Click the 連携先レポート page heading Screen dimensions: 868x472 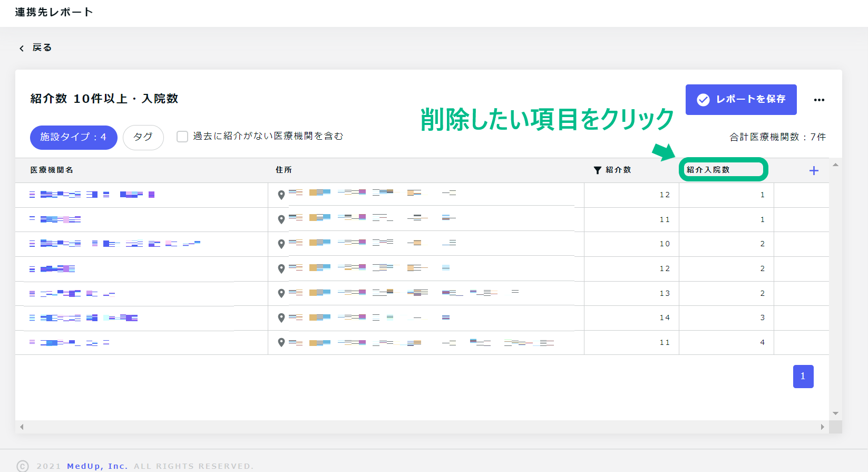(x=54, y=12)
